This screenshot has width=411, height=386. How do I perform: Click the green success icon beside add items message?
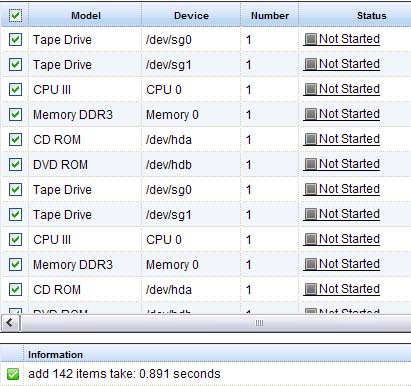click(13, 374)
